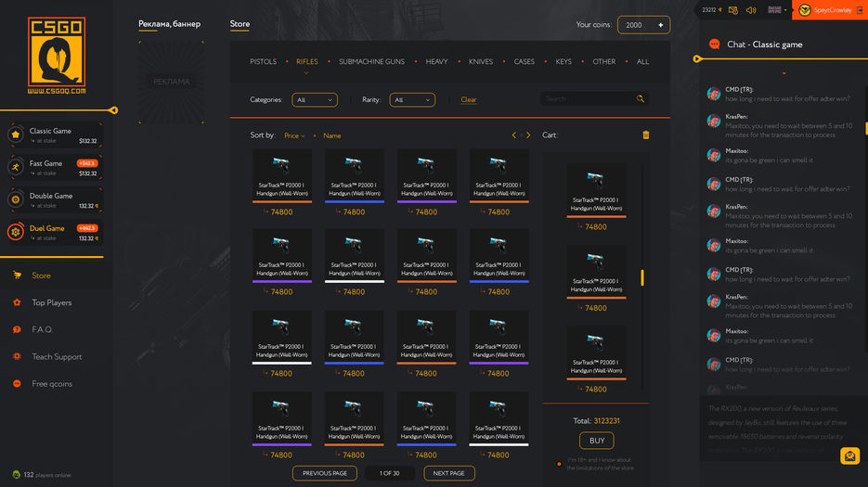
Task: Open the Categories dropdown
Action: tap(314, 100)
